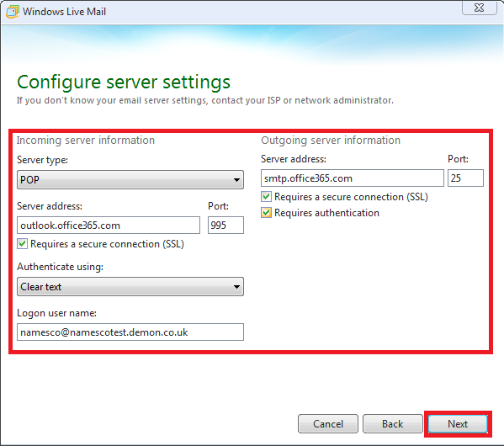This screenshot has width=504, height=446.
Task: Click the Windows Live Mail title bar icon
Action: tap(13, 12)
